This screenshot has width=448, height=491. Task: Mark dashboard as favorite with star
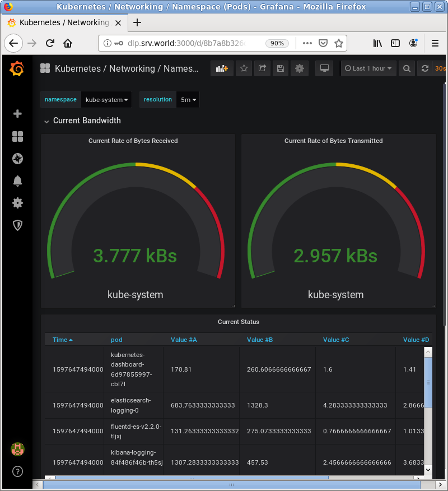pos(244,68)
